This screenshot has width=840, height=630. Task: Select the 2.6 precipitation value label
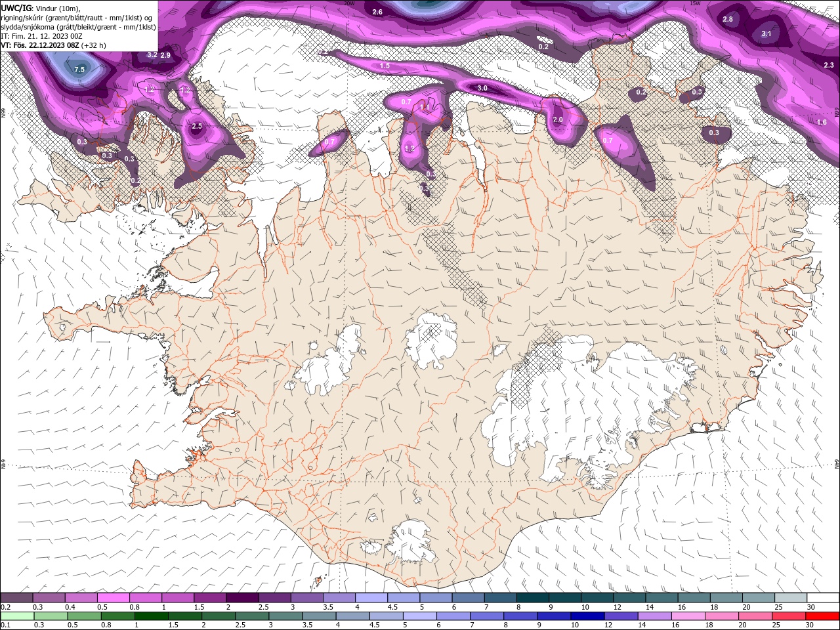click(377, 12)
